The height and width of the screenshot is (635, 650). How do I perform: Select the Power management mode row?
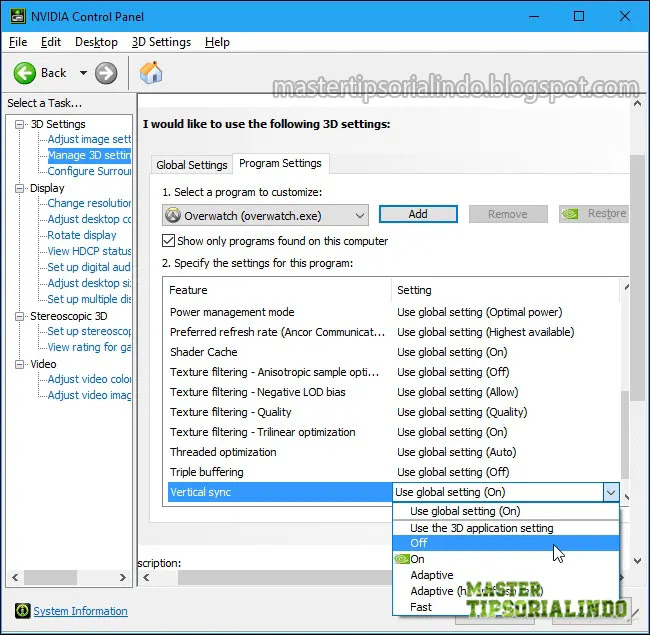[393, 312]
